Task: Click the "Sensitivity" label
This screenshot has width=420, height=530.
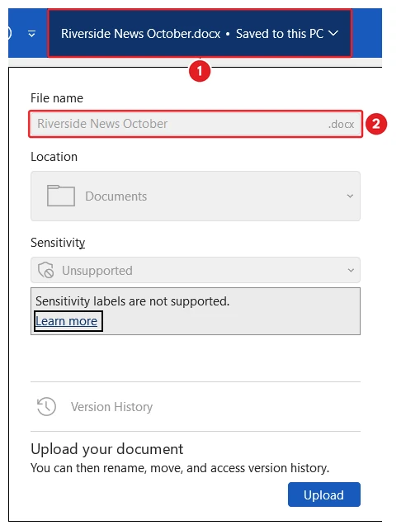Action: (58, 243)
